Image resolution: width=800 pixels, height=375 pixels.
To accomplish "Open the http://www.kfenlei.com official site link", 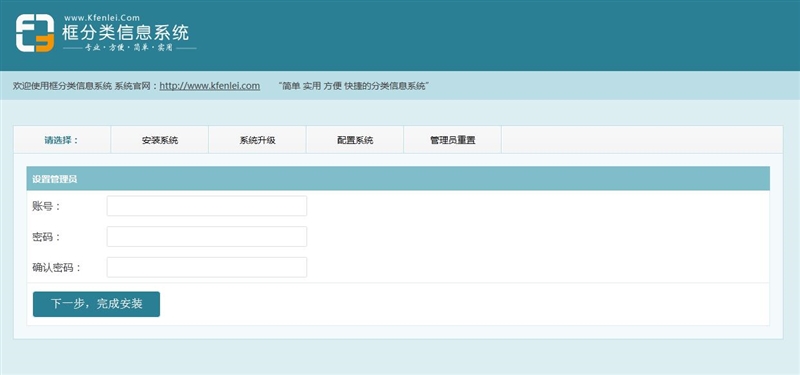I will tap(210, 86).
